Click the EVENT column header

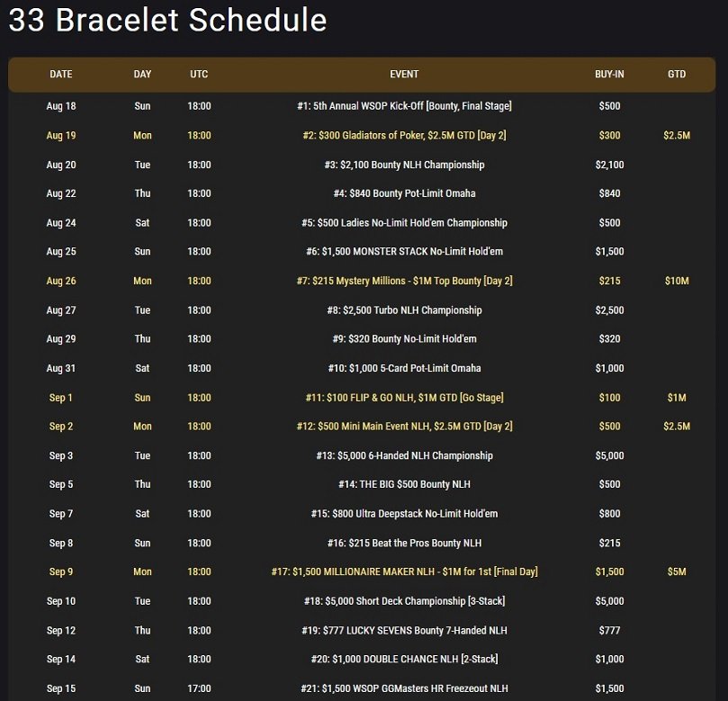point(404,75)
